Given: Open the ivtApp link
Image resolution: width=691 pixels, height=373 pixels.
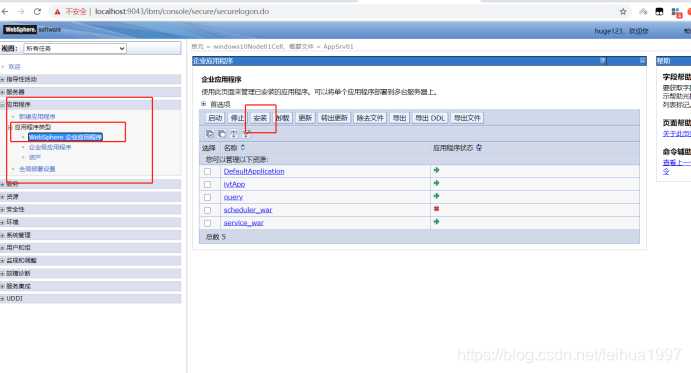Looking at the screenshot, I should point(234,184).
